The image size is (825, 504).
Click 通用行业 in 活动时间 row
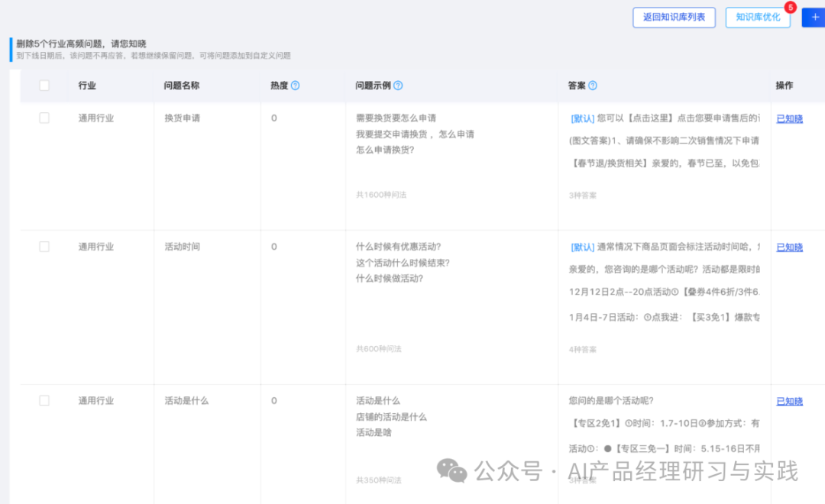(96, 247)
